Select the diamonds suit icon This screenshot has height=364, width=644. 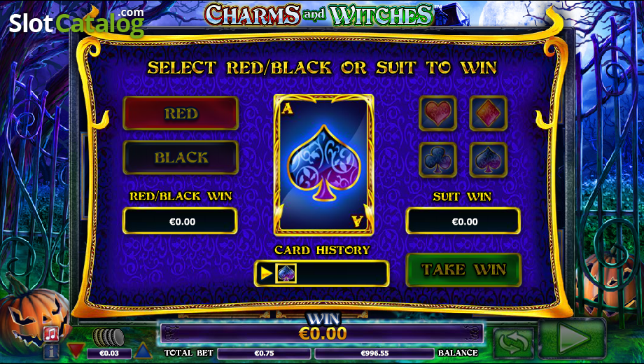[x=489, y=113]
